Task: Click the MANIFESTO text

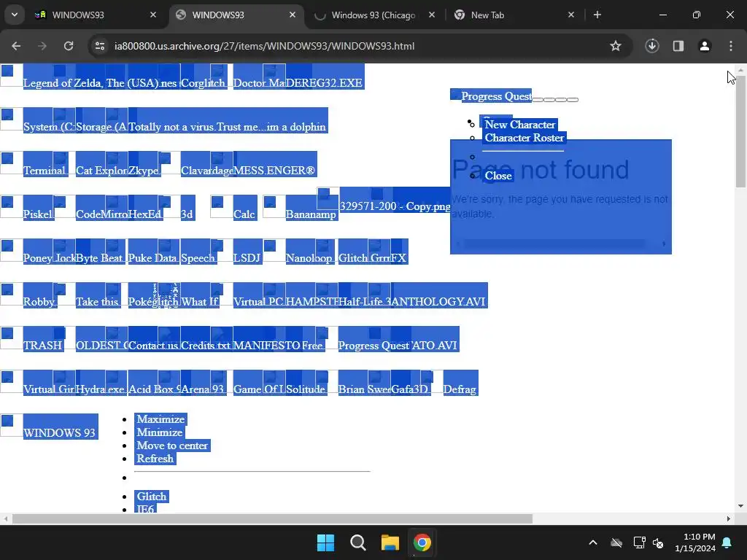Action: coord(267,346)
